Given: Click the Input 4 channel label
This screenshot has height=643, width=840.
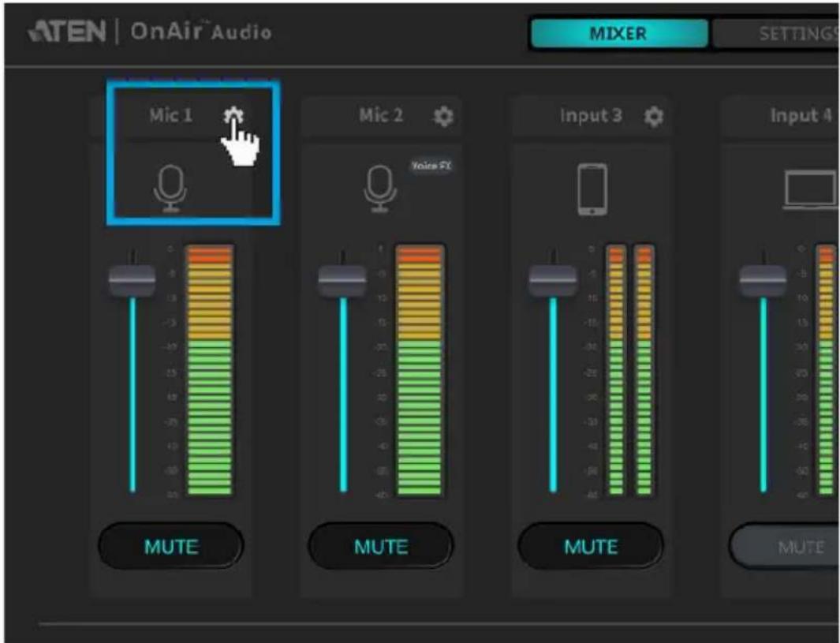Looking at the screenshot, I should coord(801,115).
